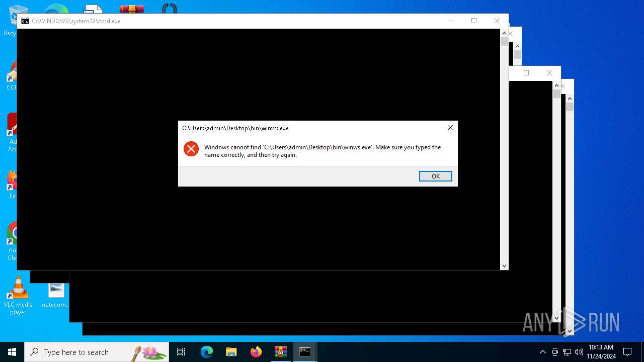Open WinRAR from the taskbar
Viewport: 644px width, 362px height.
click(x=280, y=352)
